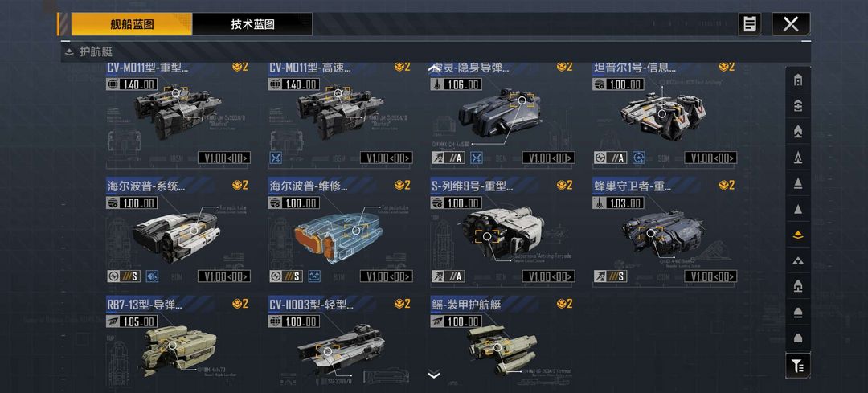Viewport: 868px width, 393px height.
Task: Open the filter sort icon in the sidebar
Action: 798,366
